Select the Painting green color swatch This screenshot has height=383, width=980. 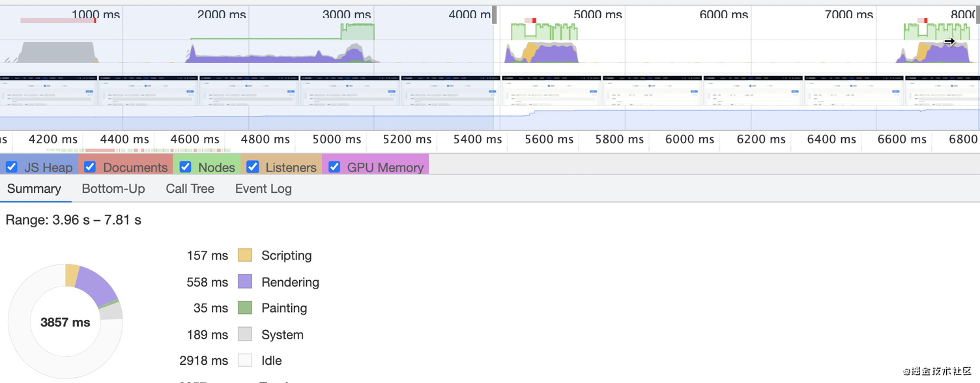[245, 307]
